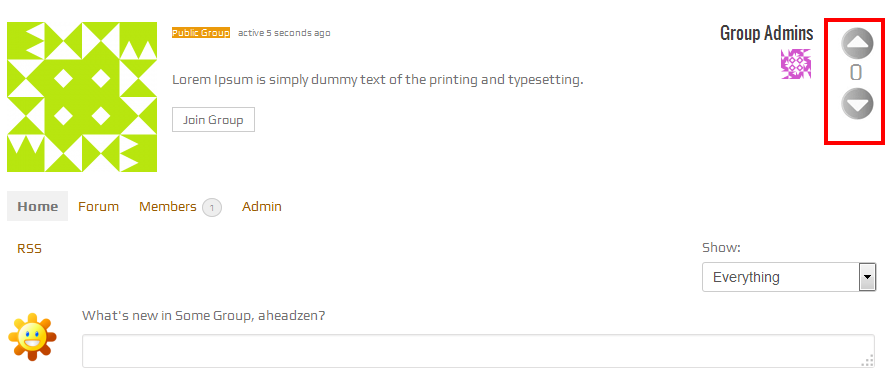Open the RSS feed link
The height and width of the screenshot is (382, 890).
point(30,249)
